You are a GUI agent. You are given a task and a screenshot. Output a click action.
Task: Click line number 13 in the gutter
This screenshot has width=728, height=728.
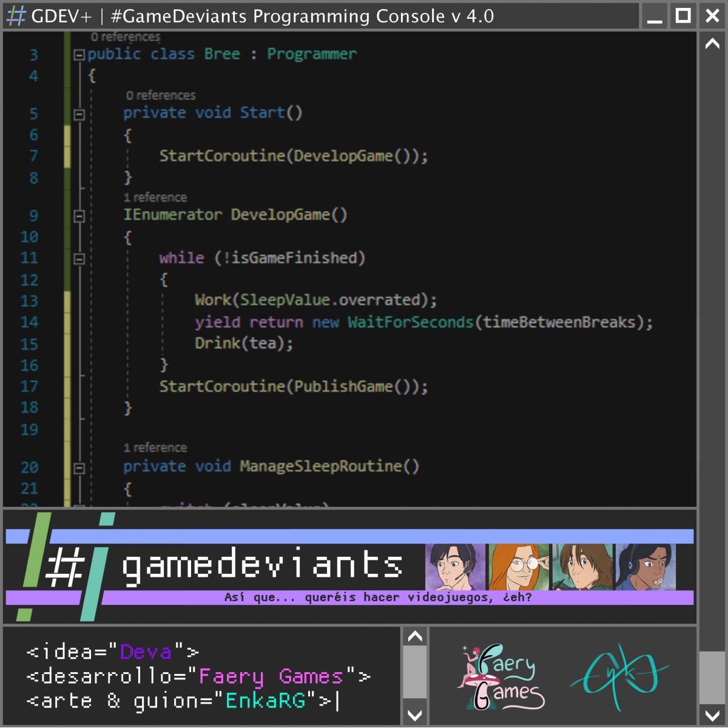tap(29, 302)
